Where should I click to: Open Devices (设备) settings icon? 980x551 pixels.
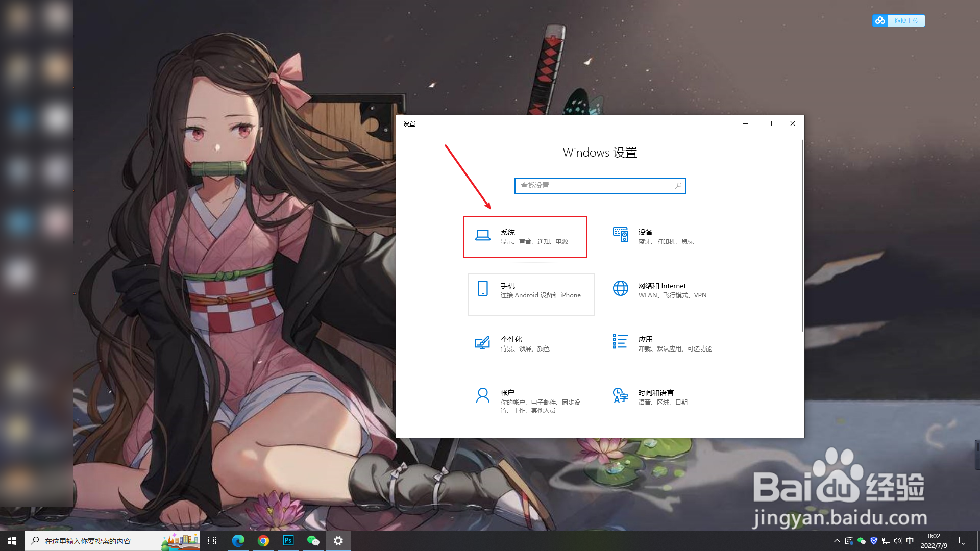[x=620, y=235]
